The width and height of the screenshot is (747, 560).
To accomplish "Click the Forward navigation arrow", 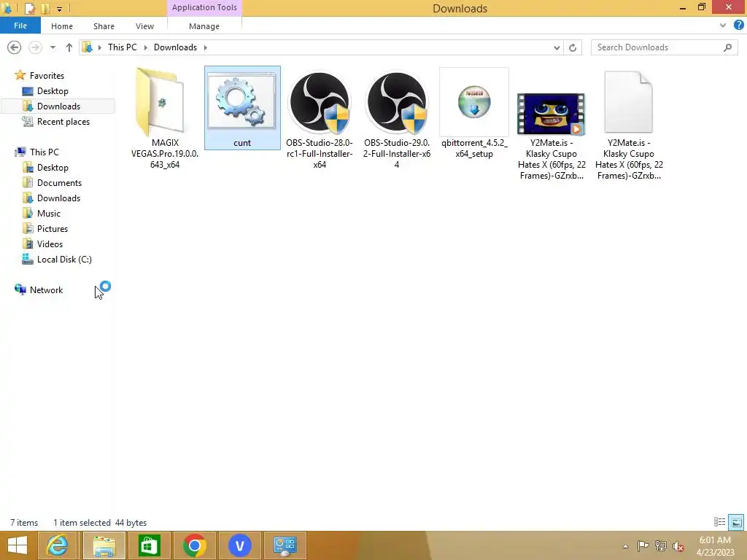I will pos(35,47).
